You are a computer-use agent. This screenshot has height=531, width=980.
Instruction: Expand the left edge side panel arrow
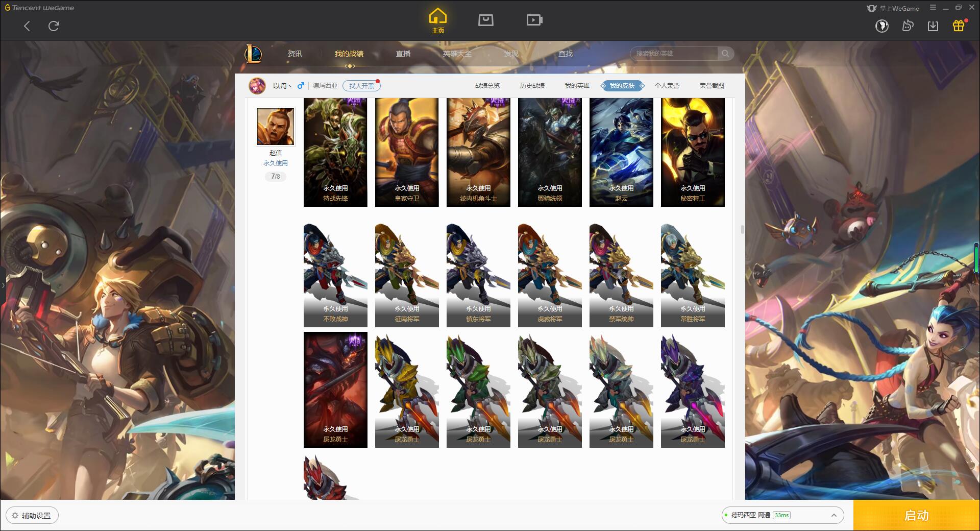click(x=3, y=285)
